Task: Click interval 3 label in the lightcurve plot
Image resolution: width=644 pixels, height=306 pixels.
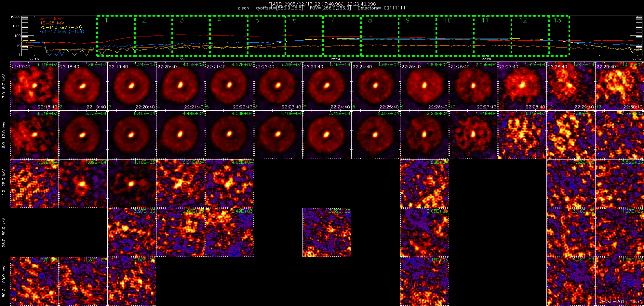Action: [x=181, y=20]
